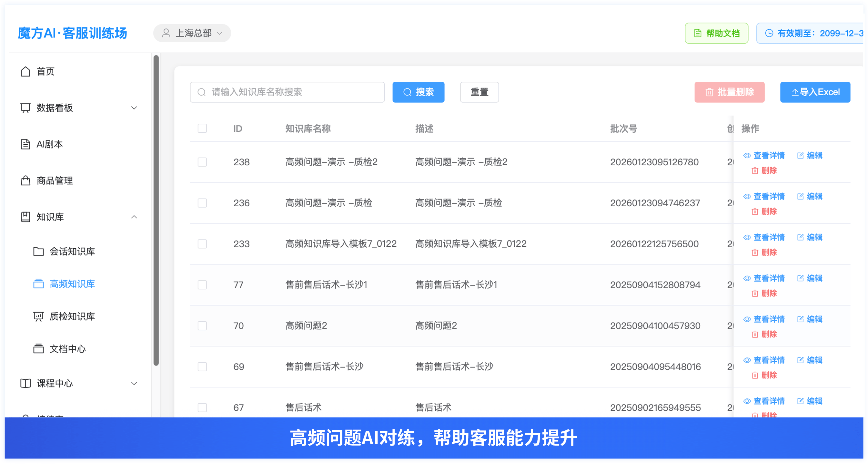Tick the checkbox for row ID 77

(x=202, y=285)
